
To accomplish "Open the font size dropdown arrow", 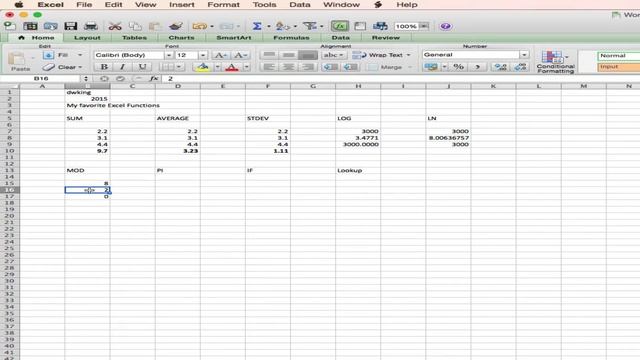I will [202, 55].
